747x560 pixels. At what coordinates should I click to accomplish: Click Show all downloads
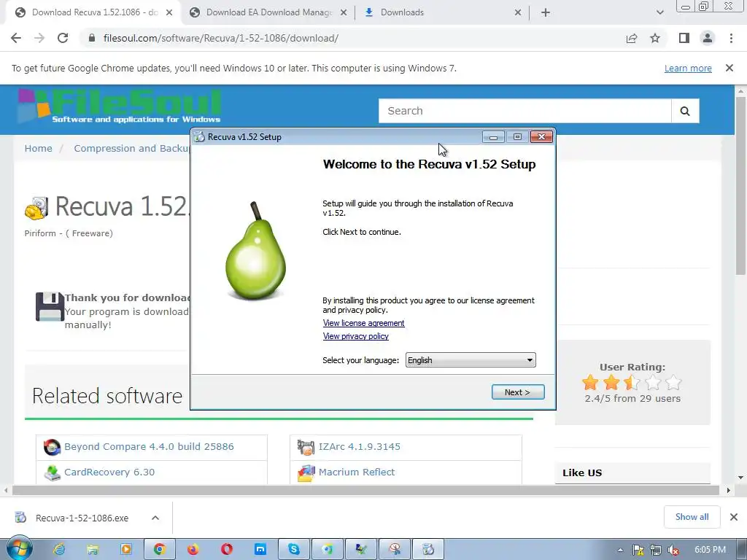[x=692, y=517]
